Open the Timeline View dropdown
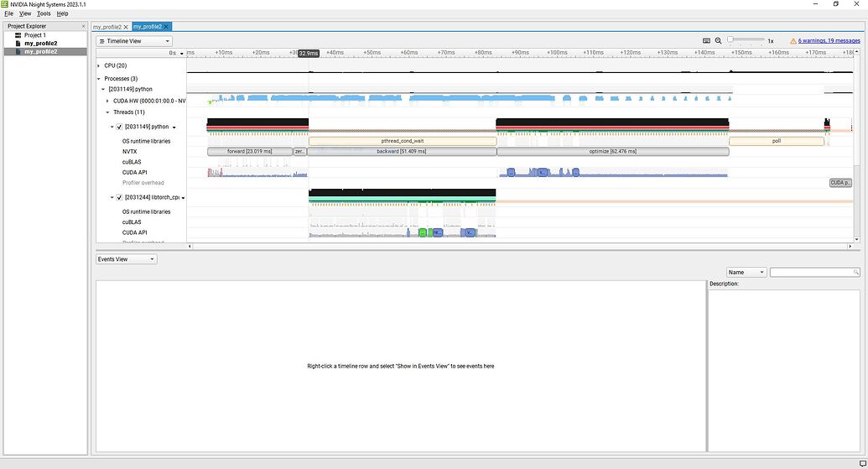The height and width of the screenshot is (469, 868). [134, 41]
